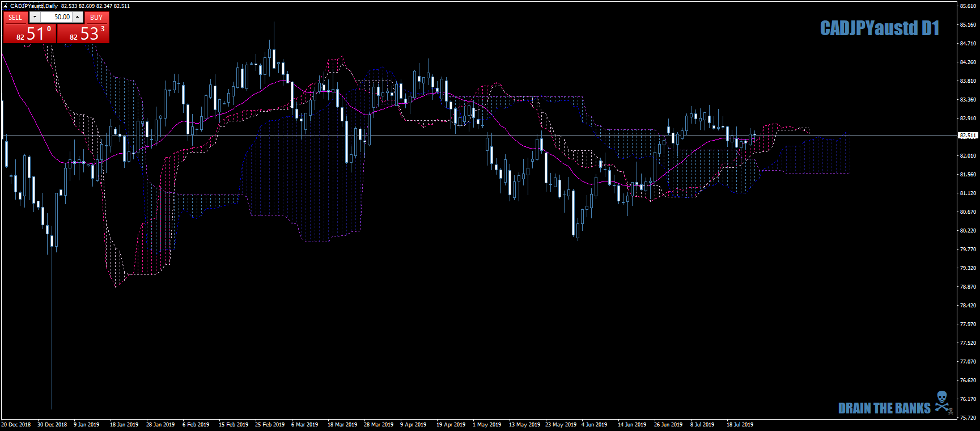Screen dimensions: 980x431
Task: Click the 28 Jan 2019 date label
Action: coord(160,424)
